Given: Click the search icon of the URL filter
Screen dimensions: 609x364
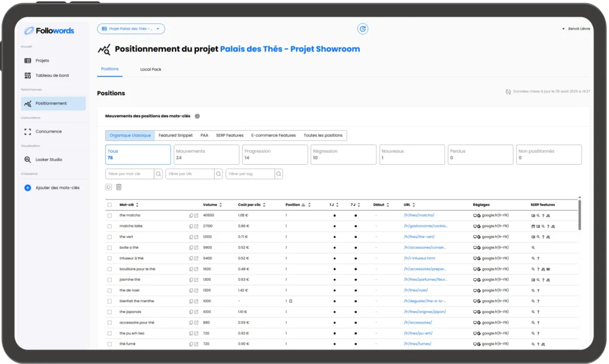Looking at the screenshot, I should tap(219, 174).
